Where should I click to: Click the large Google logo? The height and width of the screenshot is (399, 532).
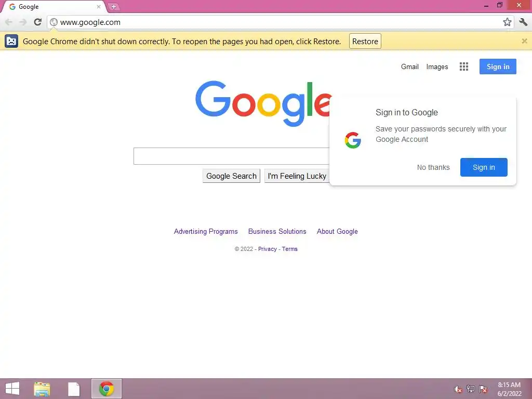pos(263,103)
